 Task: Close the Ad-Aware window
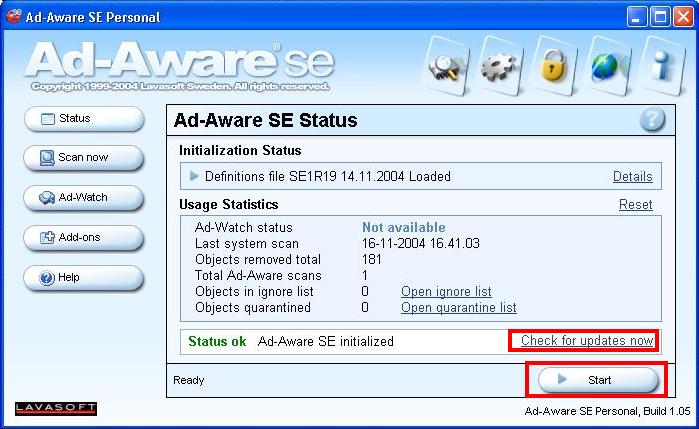tap(683, 17)
